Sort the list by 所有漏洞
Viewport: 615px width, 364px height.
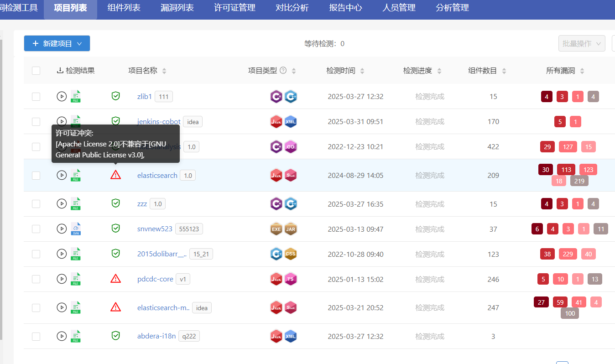[582, 71]
